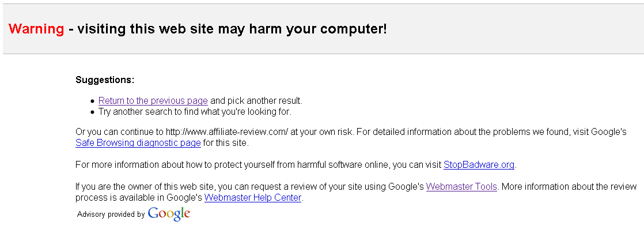The width and height of the screenshot is (644, 252).
Task: Click the "and pick another result." text
Action: [256, 101]
